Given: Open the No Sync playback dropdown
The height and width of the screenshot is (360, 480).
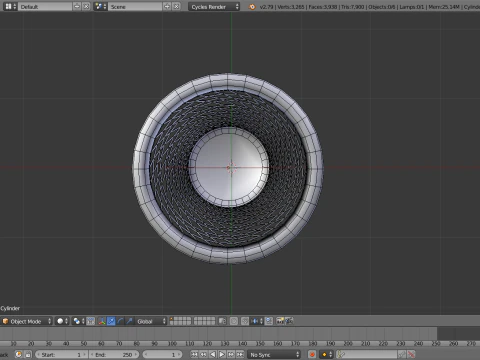Looking at the screenshot, I should 274,354.
